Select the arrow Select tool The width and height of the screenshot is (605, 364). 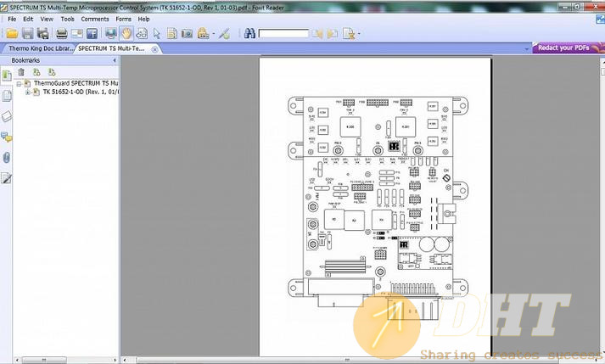[157, 34]
